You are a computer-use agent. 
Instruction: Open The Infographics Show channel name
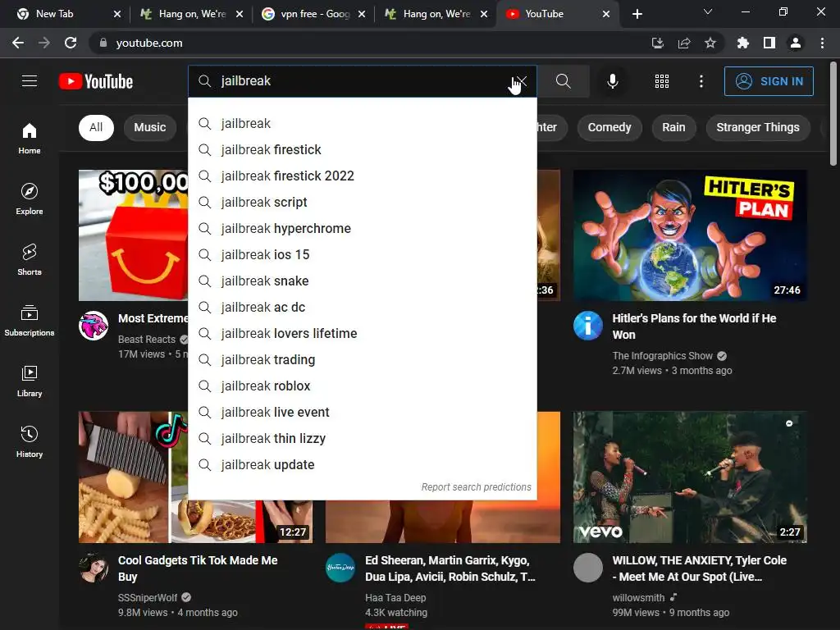coord(662,356)
